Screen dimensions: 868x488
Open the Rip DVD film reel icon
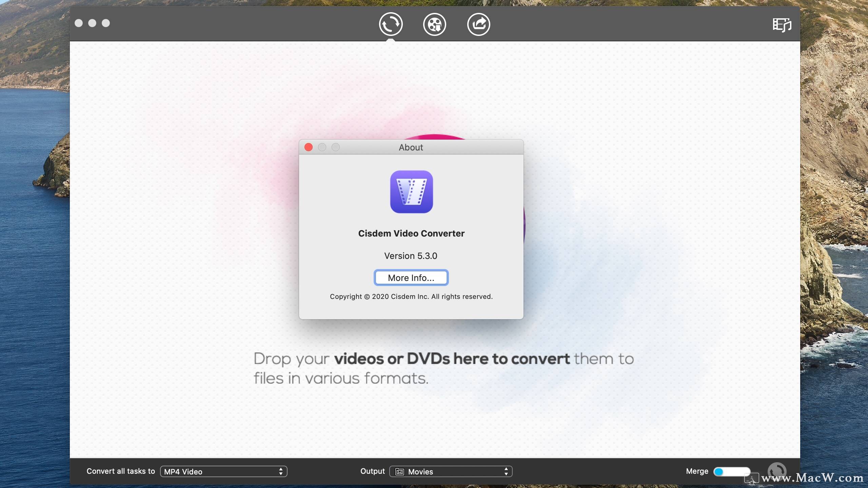435,24
